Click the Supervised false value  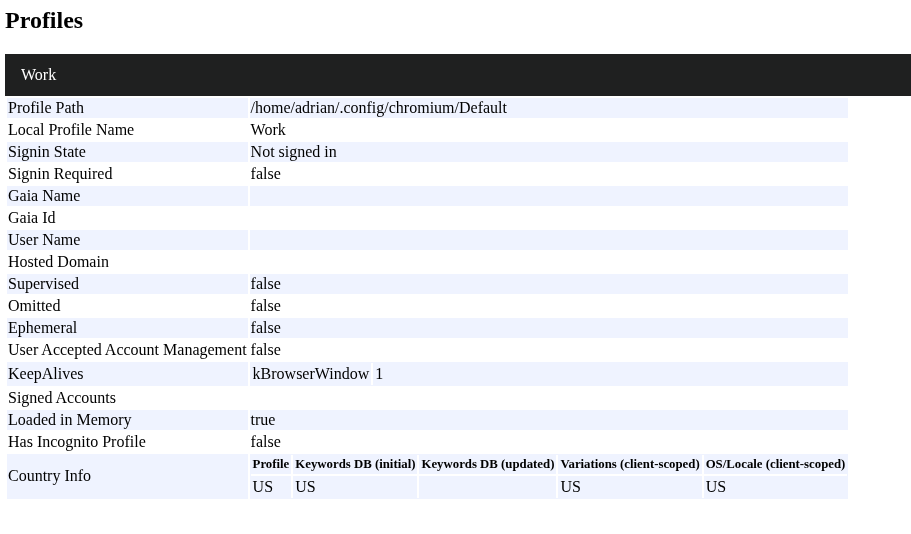pyautogui.click(x=265, y=284)
